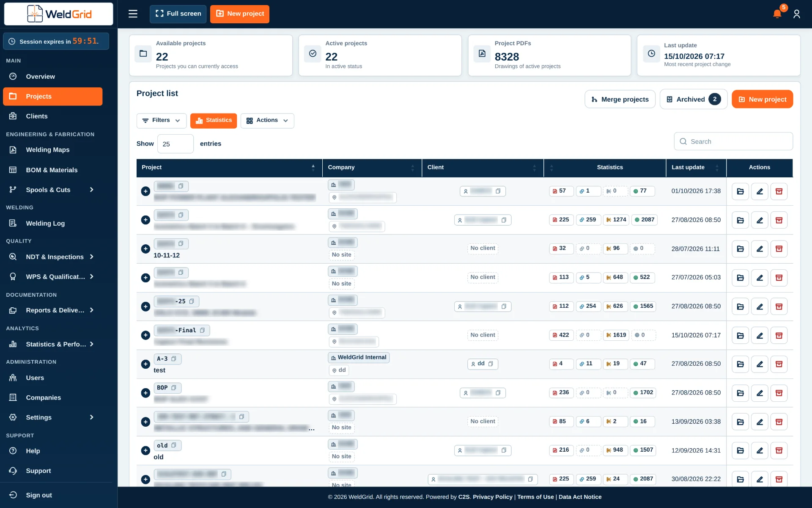Image resolution: width=812 pixels, height=508 pixels.
Task: Open Welding Maps section
Action: pos(52,150)
